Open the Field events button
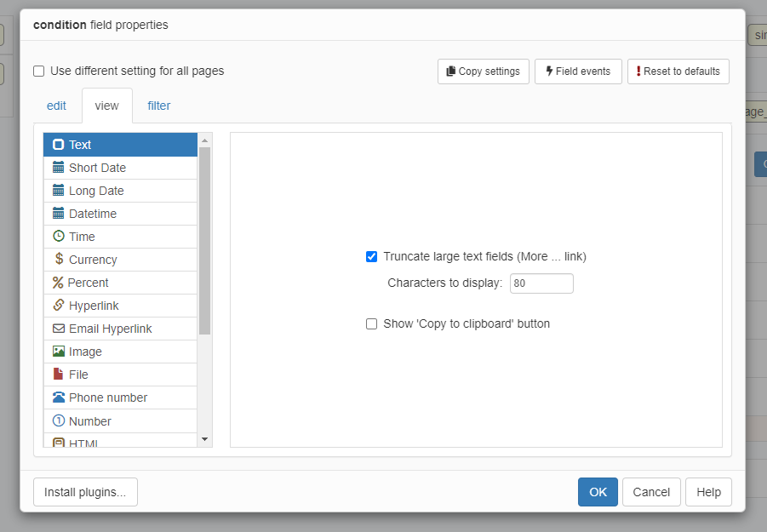The height and width of the screenshot is (532, 767). tap(578, 72)
